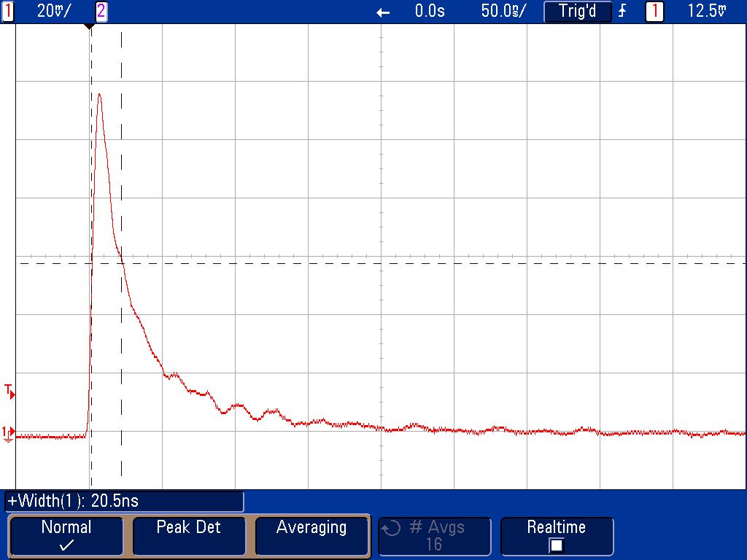
Task: Select the channel 2 badge in top bar
Action: [101, 11]
